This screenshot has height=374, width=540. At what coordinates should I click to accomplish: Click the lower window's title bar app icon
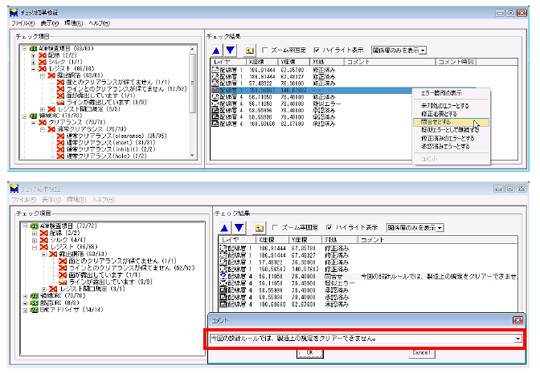[14, 189]
